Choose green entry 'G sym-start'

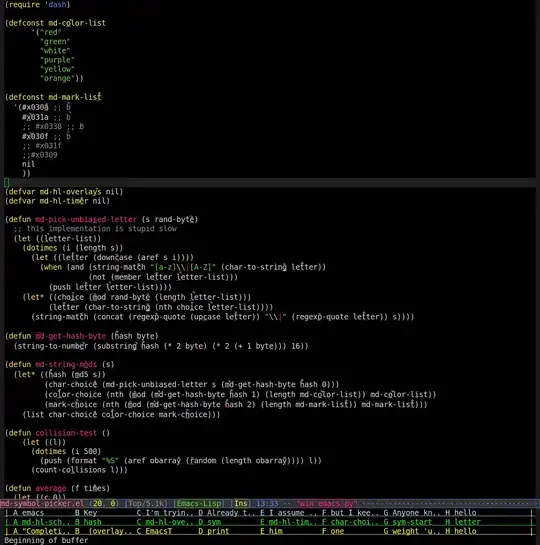408,522
